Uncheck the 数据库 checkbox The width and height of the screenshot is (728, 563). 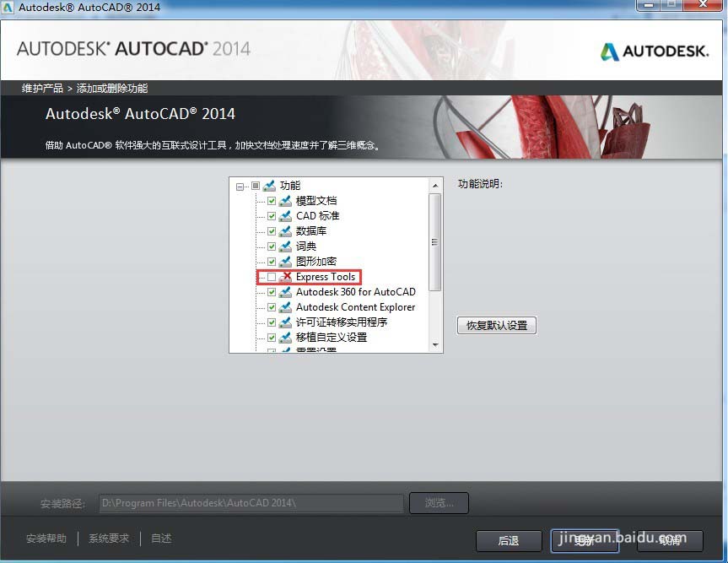[272, 231]
